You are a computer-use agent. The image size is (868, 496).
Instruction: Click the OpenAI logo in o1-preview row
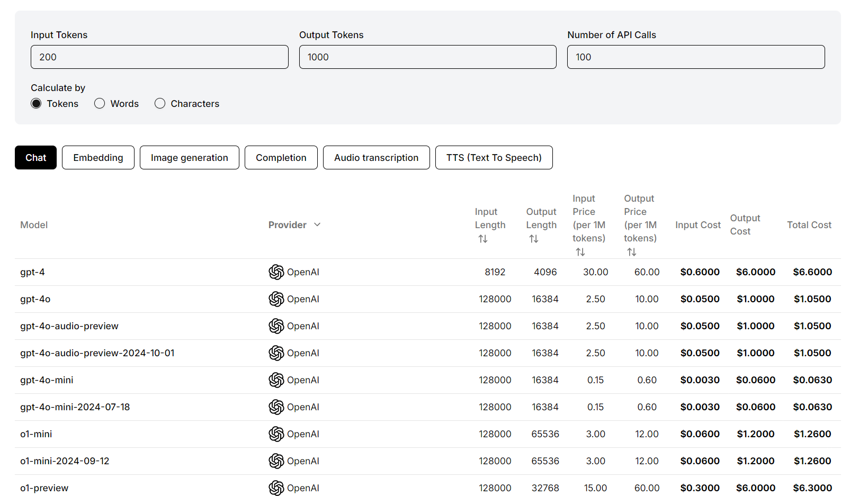coord(276,488)
